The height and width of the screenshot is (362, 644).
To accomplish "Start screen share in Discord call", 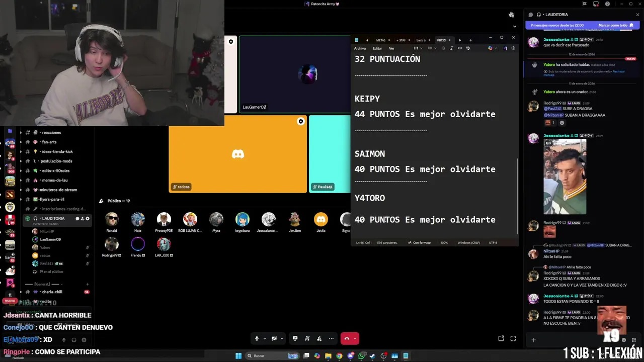I will [295, 338].
